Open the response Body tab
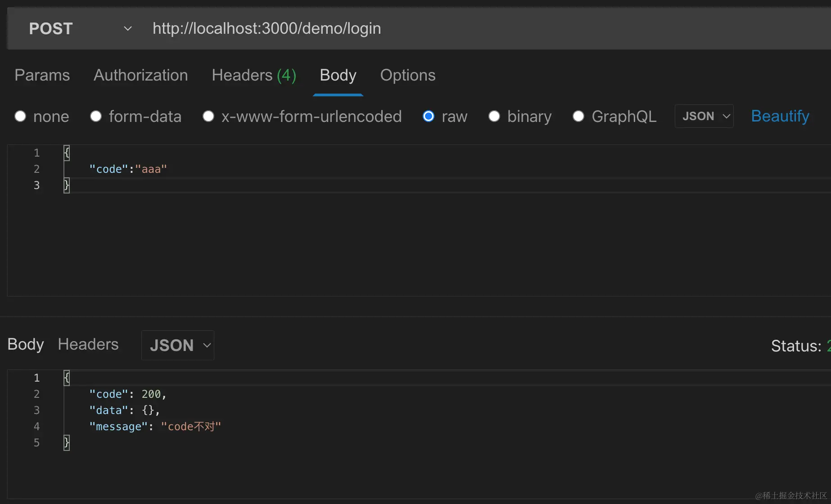The width and height of the screenshot is (831, 504). pos(26,344)
